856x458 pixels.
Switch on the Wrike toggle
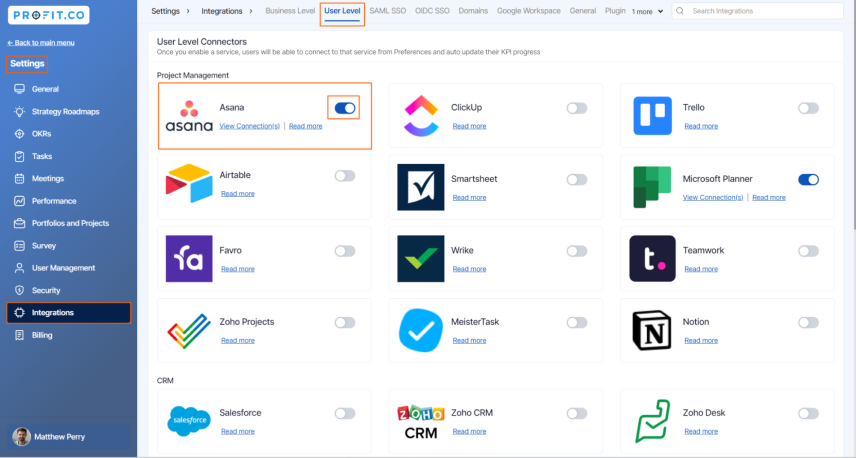(576, 251)
